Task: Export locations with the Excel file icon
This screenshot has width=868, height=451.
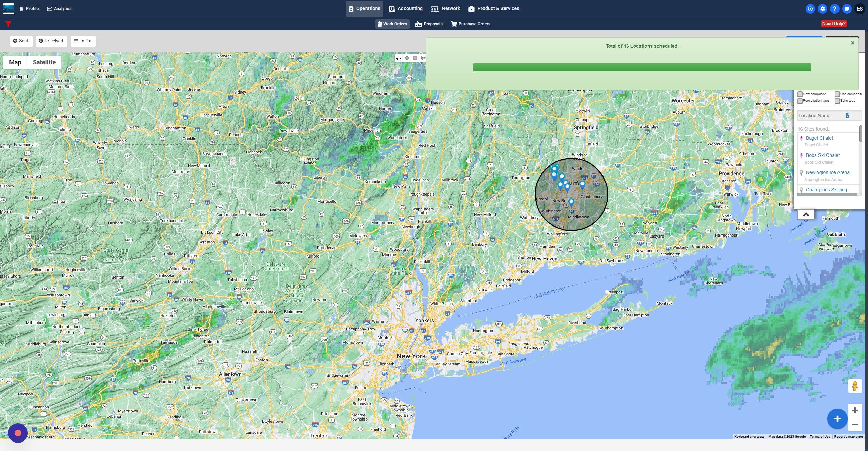Action: tap(847, 116)
